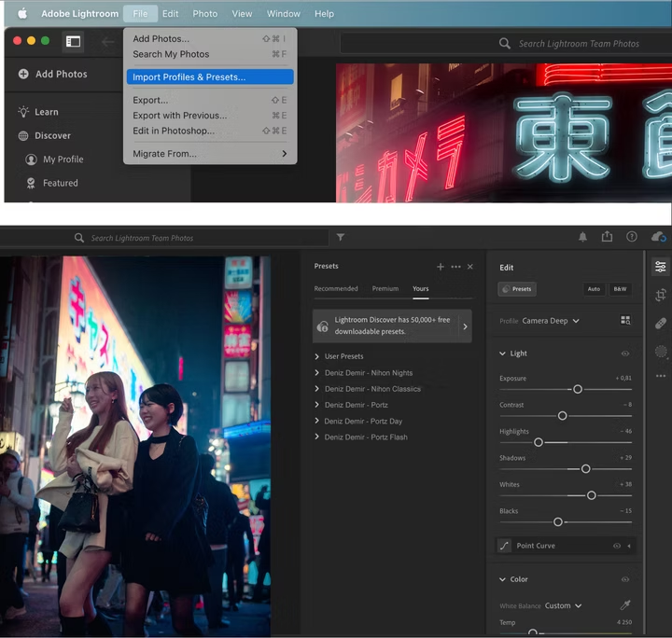Viewport: 672px width, 638px height.
Task: Toggle visibility eye for Color section
Action: (625, 579)
